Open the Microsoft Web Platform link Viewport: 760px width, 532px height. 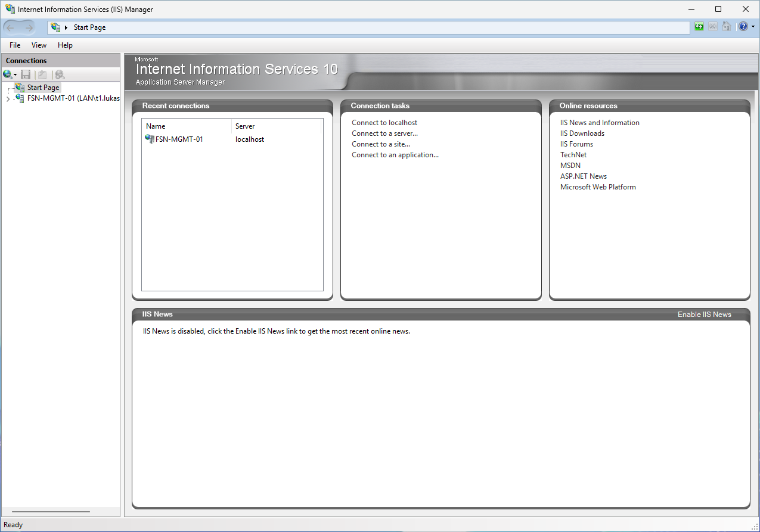coord(598,187)
